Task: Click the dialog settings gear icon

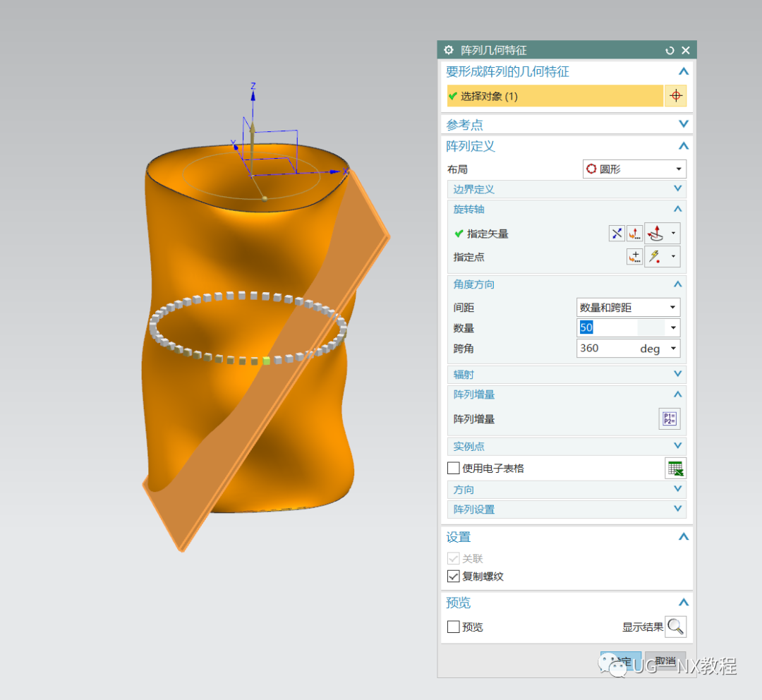Action: (x=449, y=50)
